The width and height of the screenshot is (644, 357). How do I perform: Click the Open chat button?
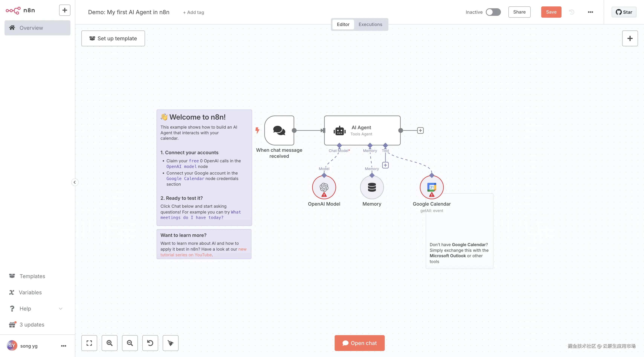(x=359, y=343)
